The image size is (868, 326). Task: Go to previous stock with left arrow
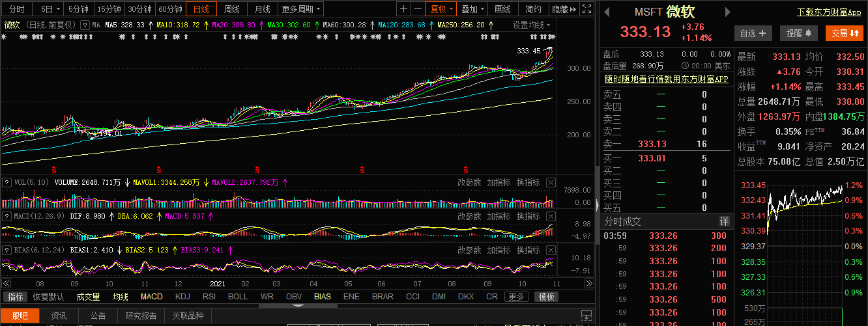point(607,12)
